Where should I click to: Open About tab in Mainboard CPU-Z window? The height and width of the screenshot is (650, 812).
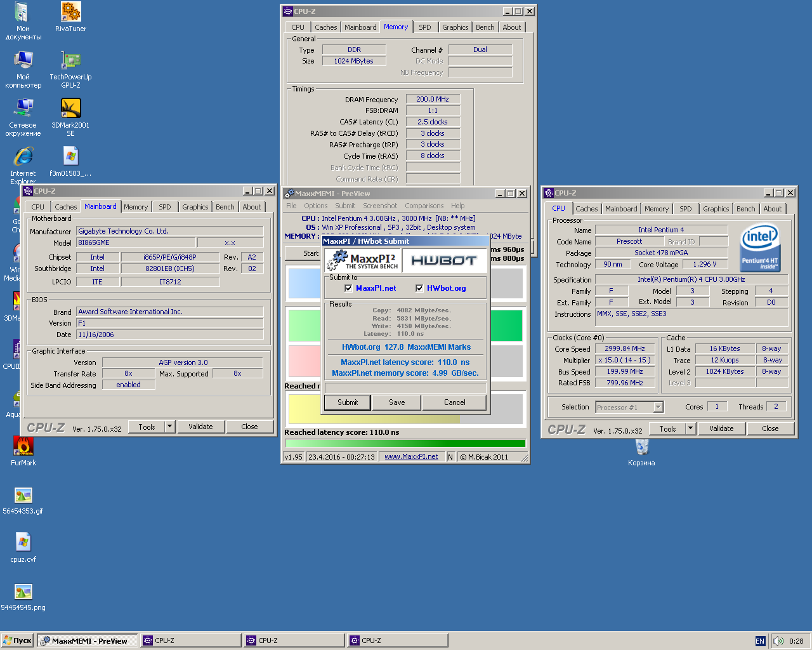(251, 207)
